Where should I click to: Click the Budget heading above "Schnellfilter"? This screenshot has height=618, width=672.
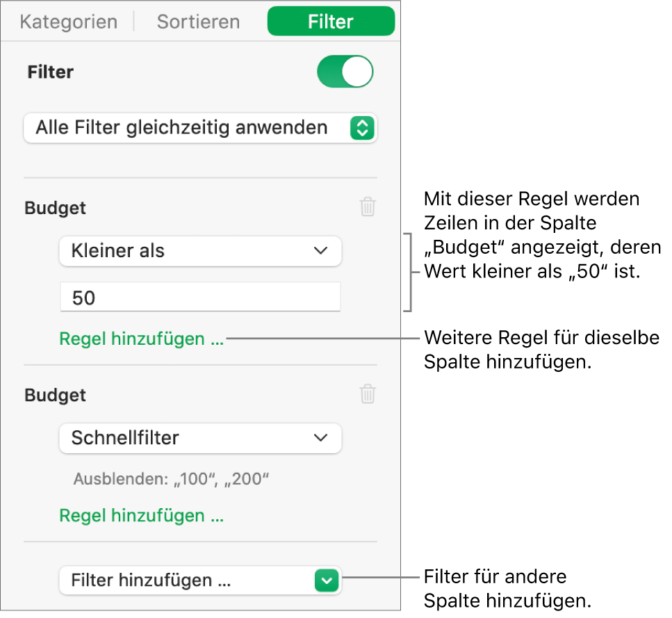pos(56,395)
